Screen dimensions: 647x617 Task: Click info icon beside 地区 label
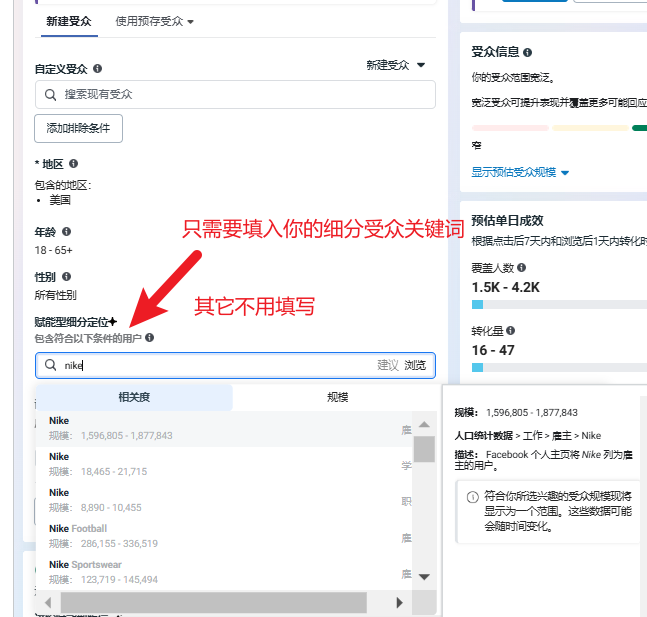click(x=73, y=164)
